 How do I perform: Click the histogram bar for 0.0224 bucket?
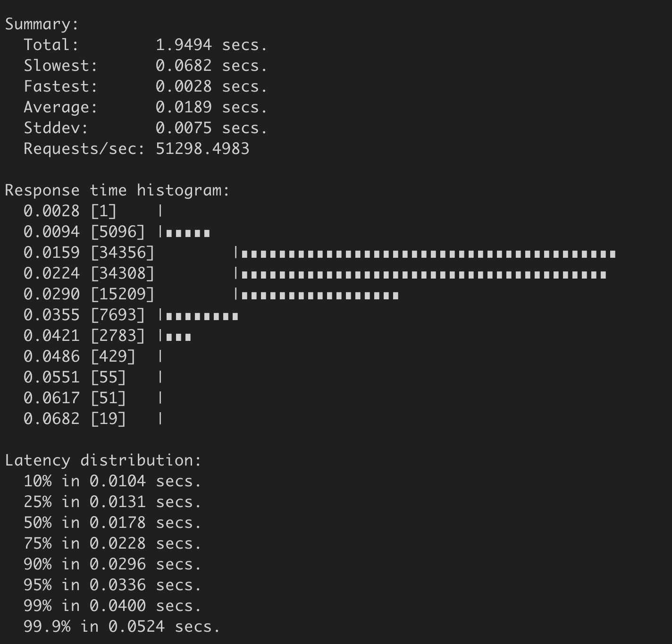point(424,275)
